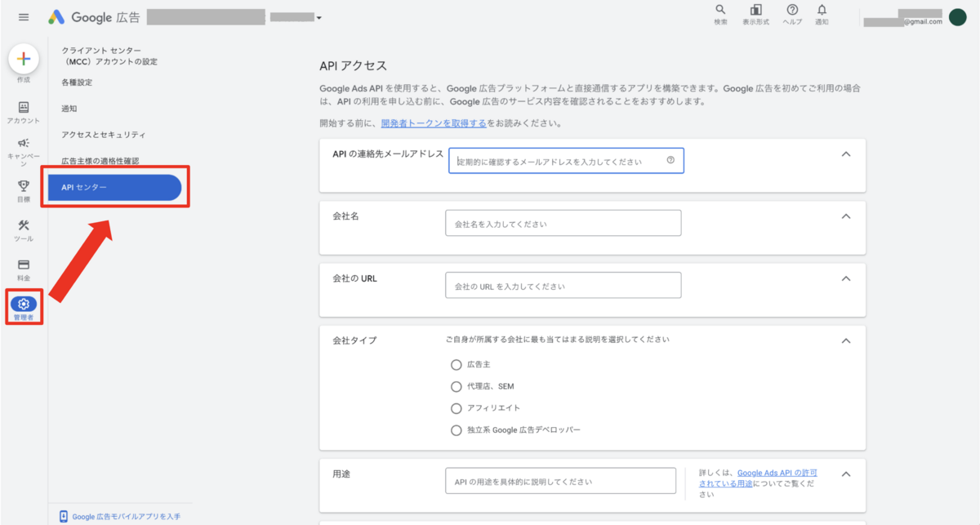Viewport: 980px width, 525px height.
Task: Open the Google Ads API の許可されている用途 link
Action: click(x=759, y=478)
